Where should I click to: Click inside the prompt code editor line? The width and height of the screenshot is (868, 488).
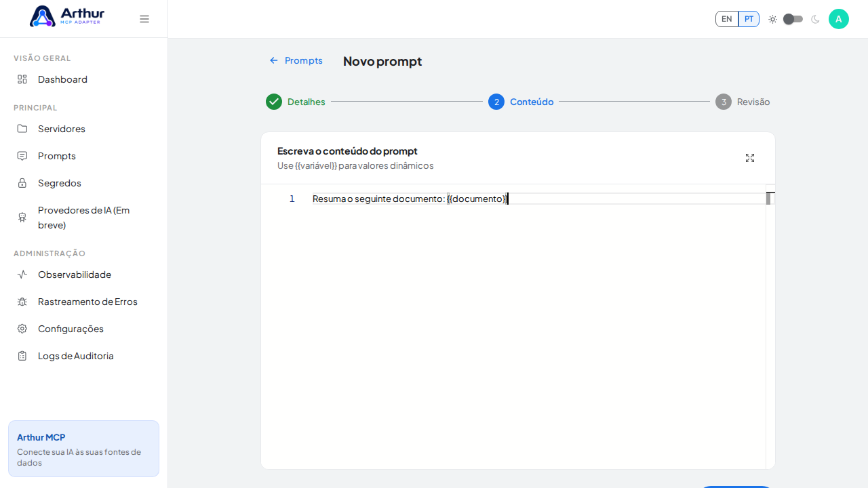tap(538, 199)
